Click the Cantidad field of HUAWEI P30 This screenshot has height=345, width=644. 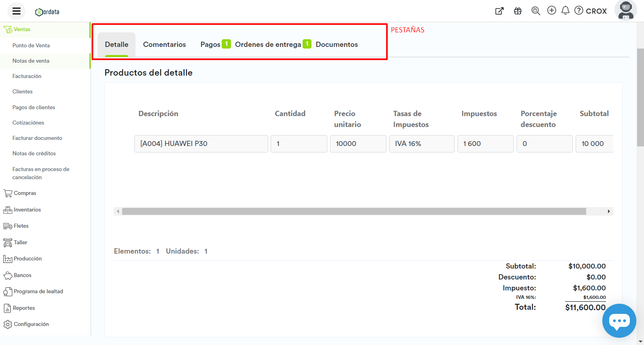point(299,144)
